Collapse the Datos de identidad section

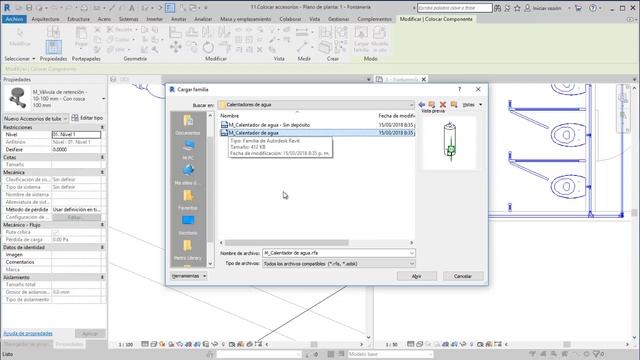click(102, 247)
